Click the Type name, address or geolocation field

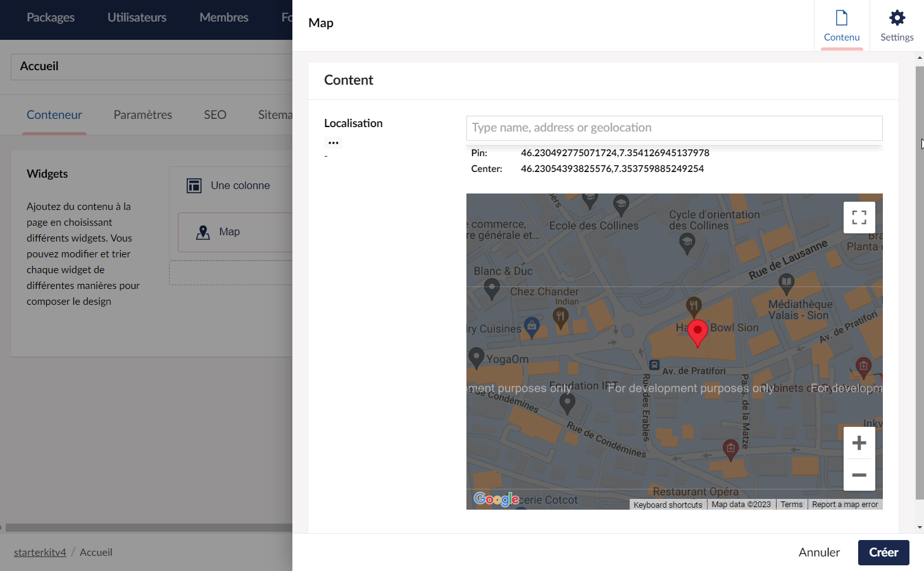click(x=675, y=128)
